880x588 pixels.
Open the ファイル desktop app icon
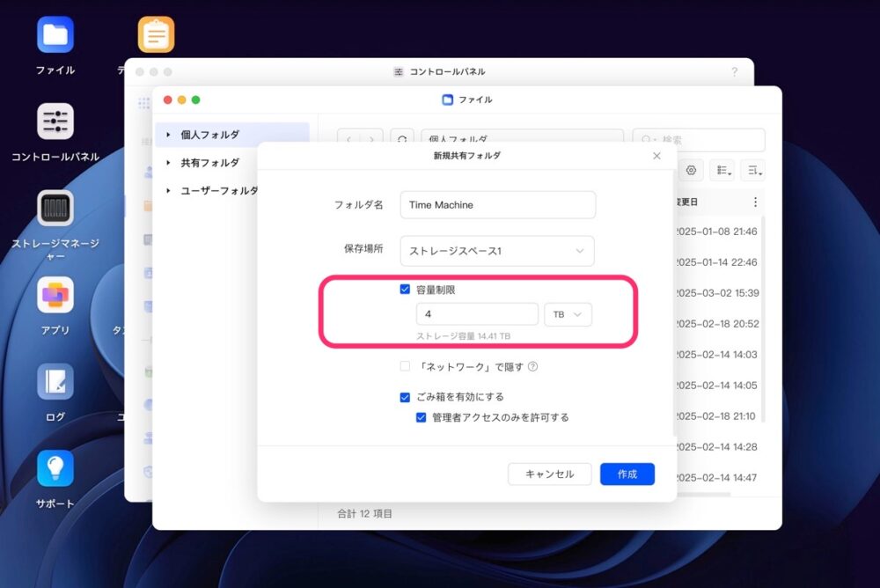55,35
